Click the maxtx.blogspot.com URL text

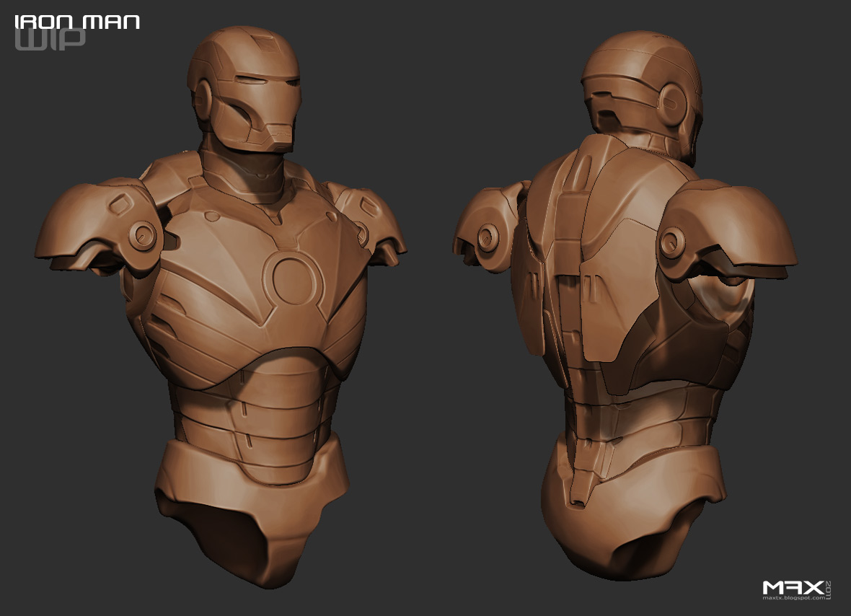pos(793,598)
